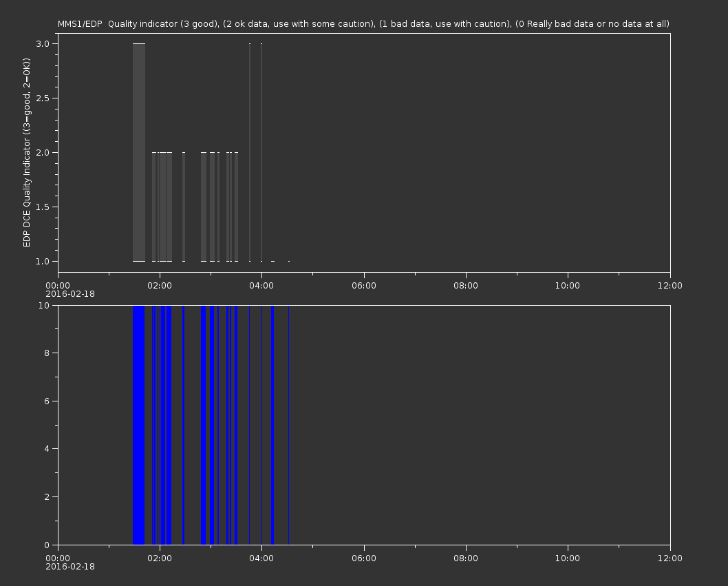Click the 04:00 time label under the bottom plot

261,558
